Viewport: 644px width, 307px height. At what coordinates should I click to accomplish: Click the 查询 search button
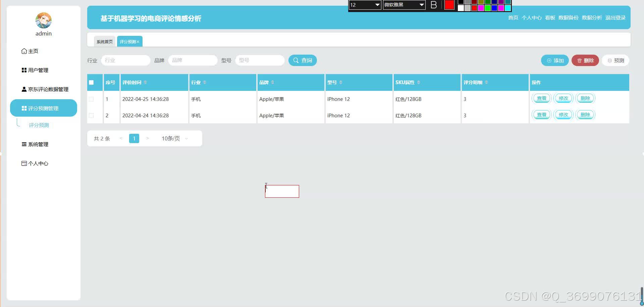click(303, 60)
